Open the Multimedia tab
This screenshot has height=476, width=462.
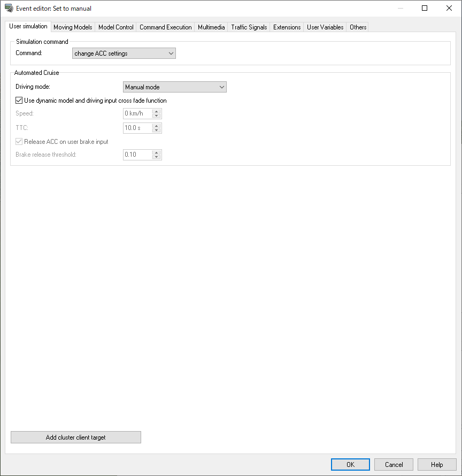coord(211,27)
